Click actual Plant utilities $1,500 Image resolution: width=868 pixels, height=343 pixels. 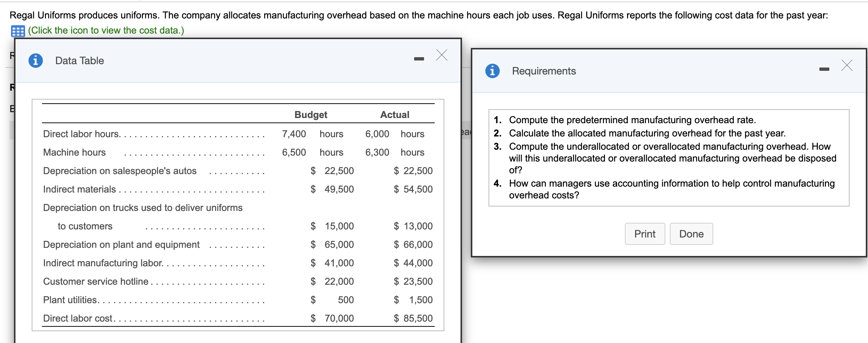coord(413,300)
